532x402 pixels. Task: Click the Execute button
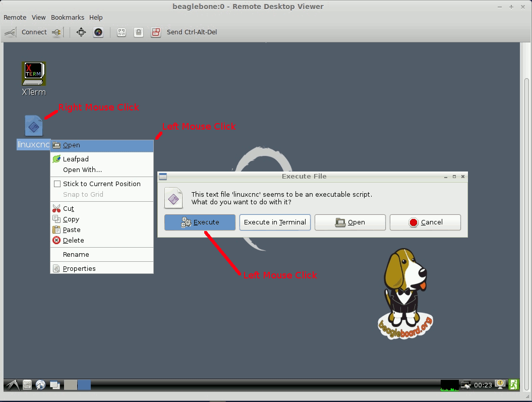[x=200, y=222]
